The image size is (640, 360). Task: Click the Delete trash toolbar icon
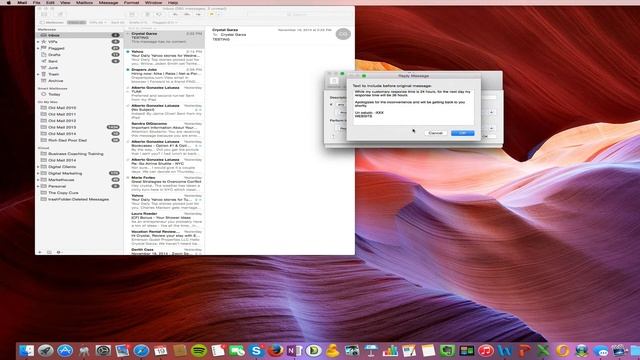coord(147,14)
